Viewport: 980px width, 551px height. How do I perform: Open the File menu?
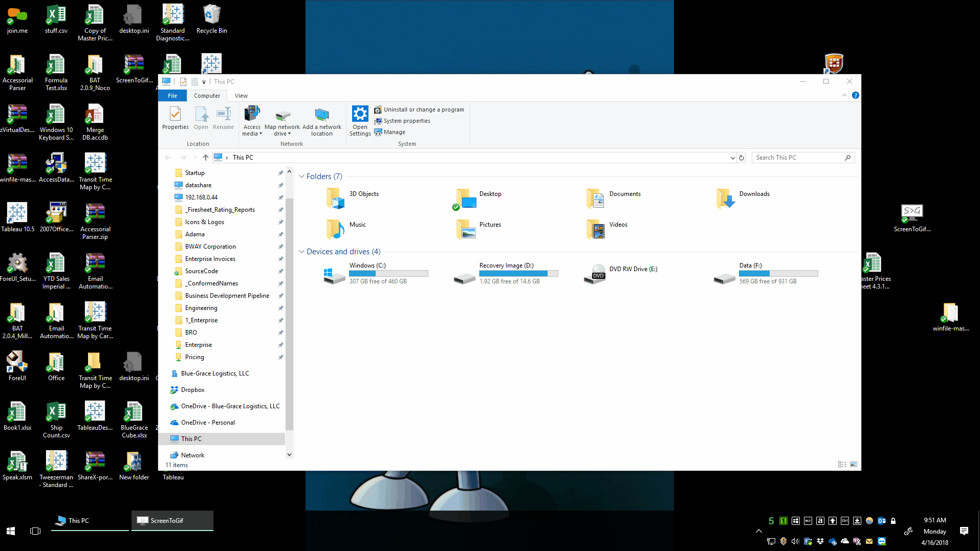(x=172, y=95)
